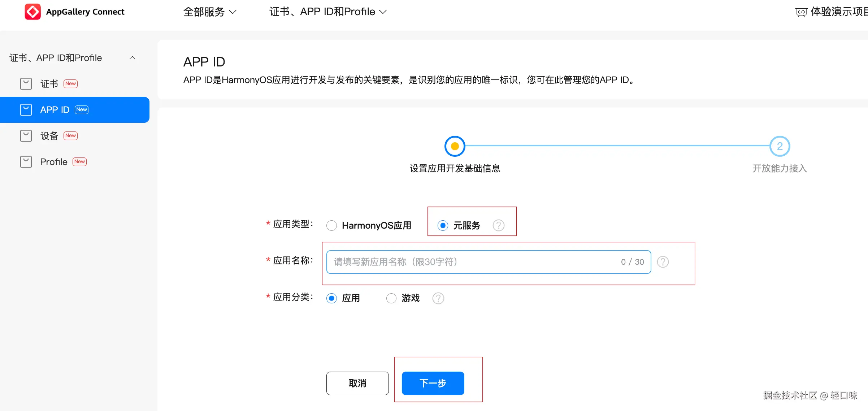The width and height of the screenshot is (868, 411).
Task: Click the 取消 button
Action: coord(357,383)
